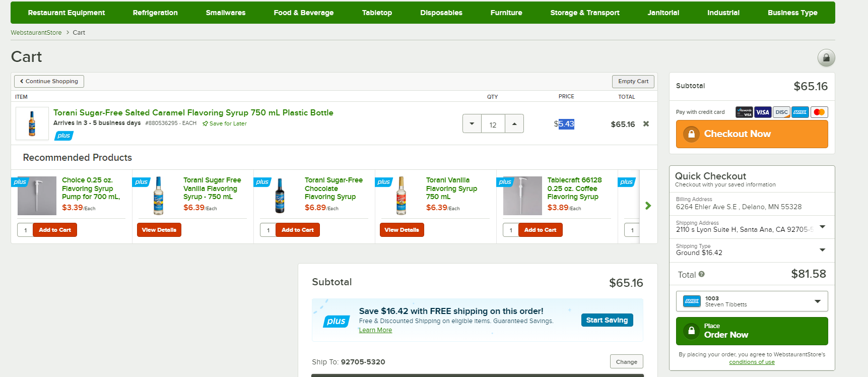Click Torani Vanilla Flavoring Syrup 750 mL title
Screen dimensions: 868x377
[x=451, y=188]
